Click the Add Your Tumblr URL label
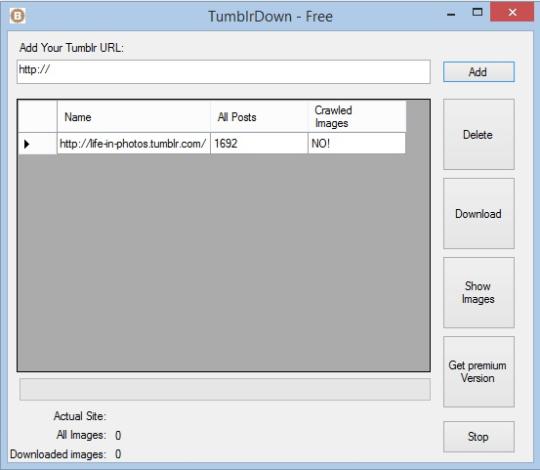This screenshot has height=470, width=540. pyautogui.click(x=72, y=48)
